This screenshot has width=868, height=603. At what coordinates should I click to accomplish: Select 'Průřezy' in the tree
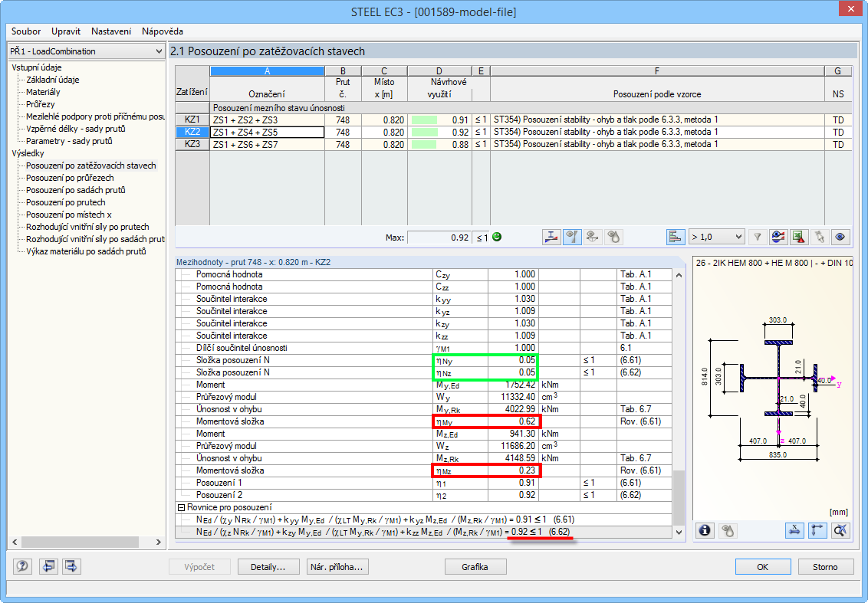tap(41, 104)
